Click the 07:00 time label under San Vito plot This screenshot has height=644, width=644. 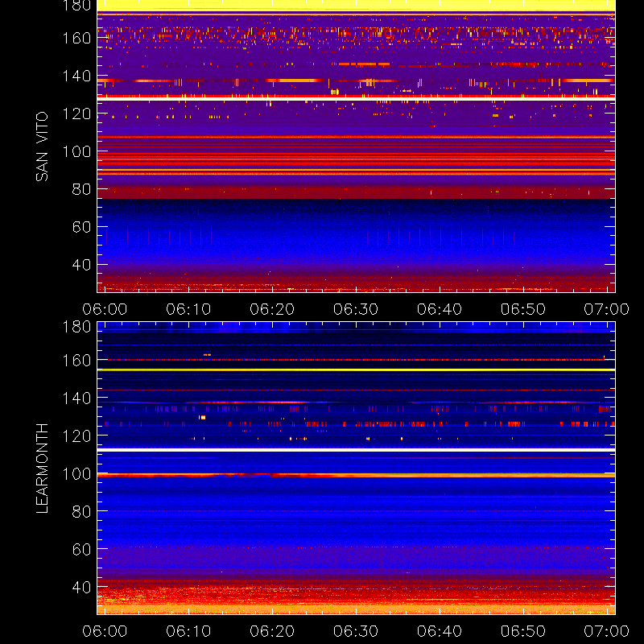point(607,309)
